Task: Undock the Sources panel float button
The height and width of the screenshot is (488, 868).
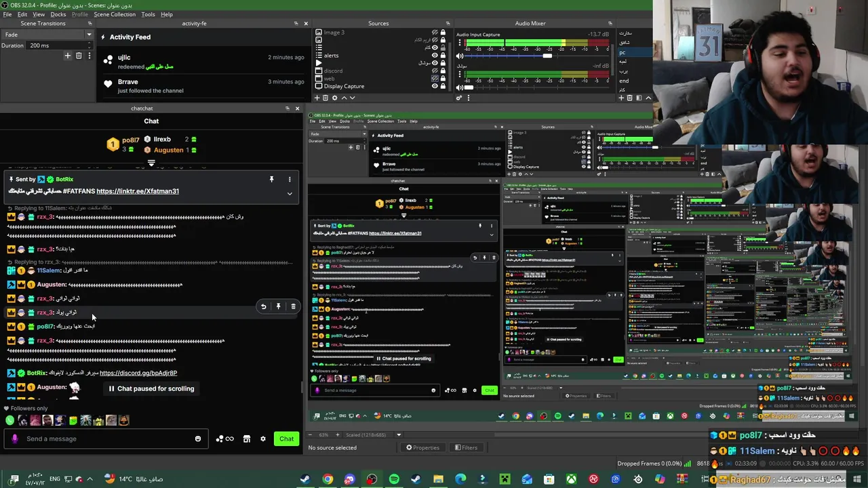Action: pos(448,24)
